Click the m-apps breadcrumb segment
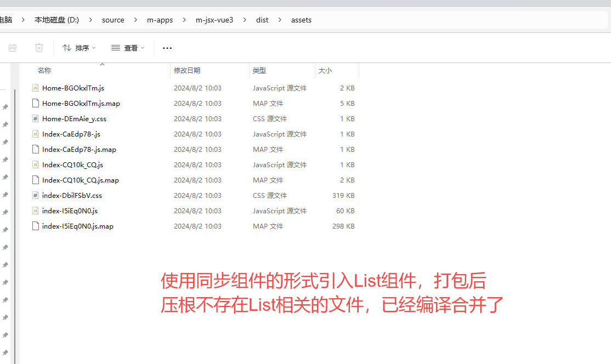The image size is (611, 364). (160, 20)
